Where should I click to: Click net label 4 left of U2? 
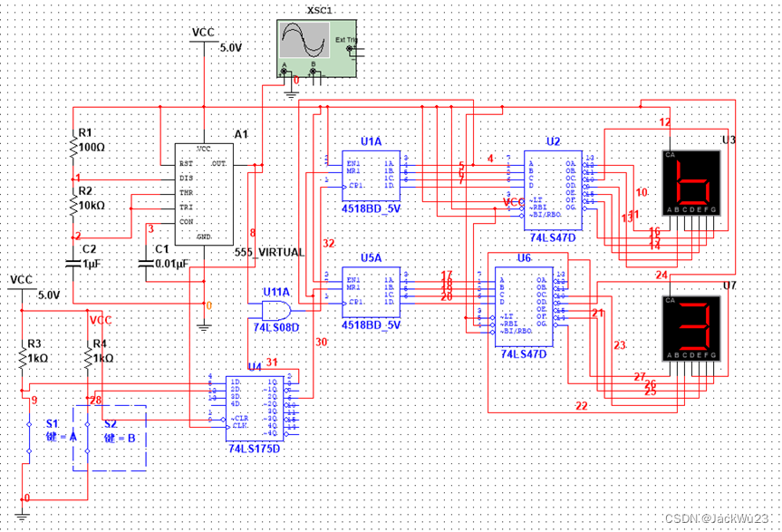(491, 159)
